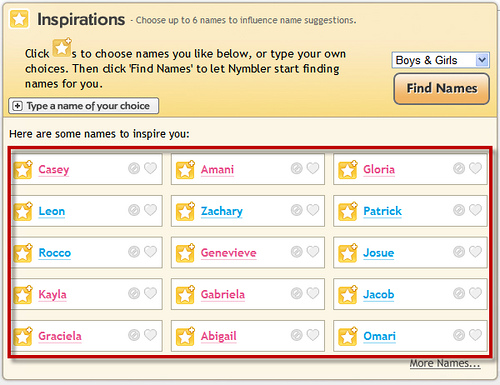Open the Rocco name link
The image size is (500, 385).
(x=55, y=253)
